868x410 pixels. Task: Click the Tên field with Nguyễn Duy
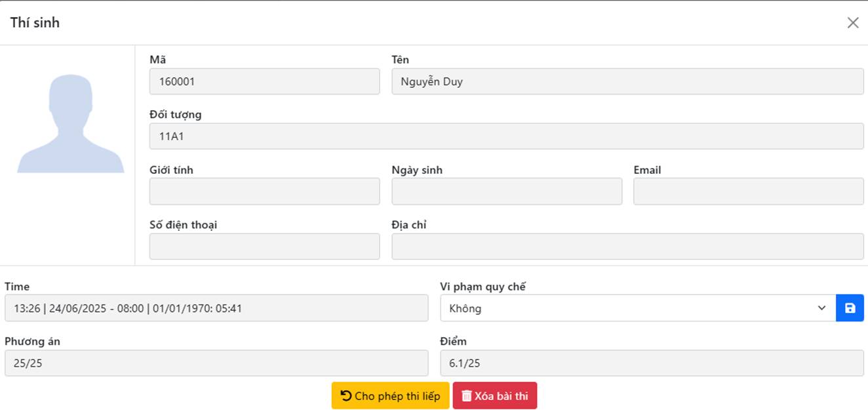pyautogui.click(x=627, y=81)
